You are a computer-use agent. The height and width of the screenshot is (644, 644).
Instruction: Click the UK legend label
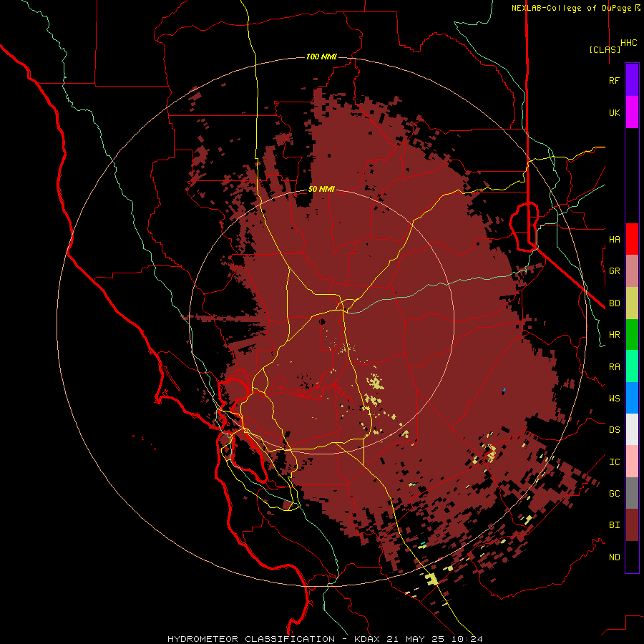tap(614, 112)
